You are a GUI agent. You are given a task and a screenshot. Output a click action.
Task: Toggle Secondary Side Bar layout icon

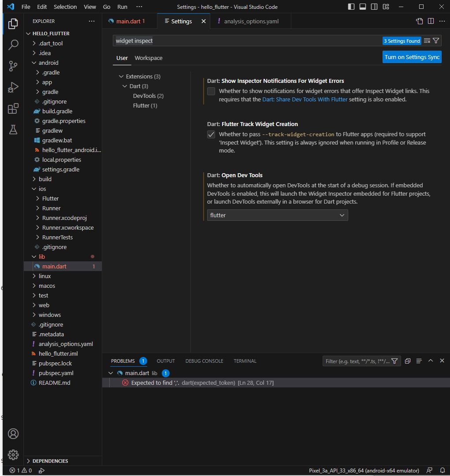[x=374, y=7]
